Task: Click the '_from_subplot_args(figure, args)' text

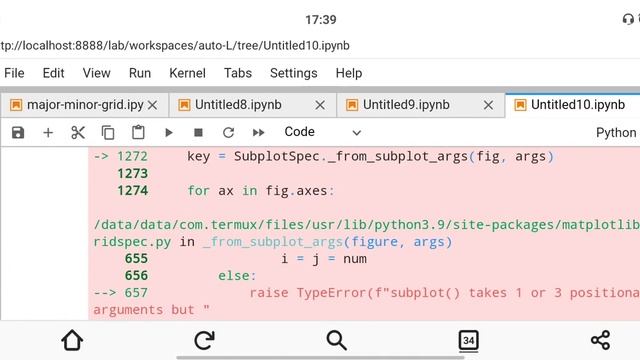Action: [x=327, y=242]
